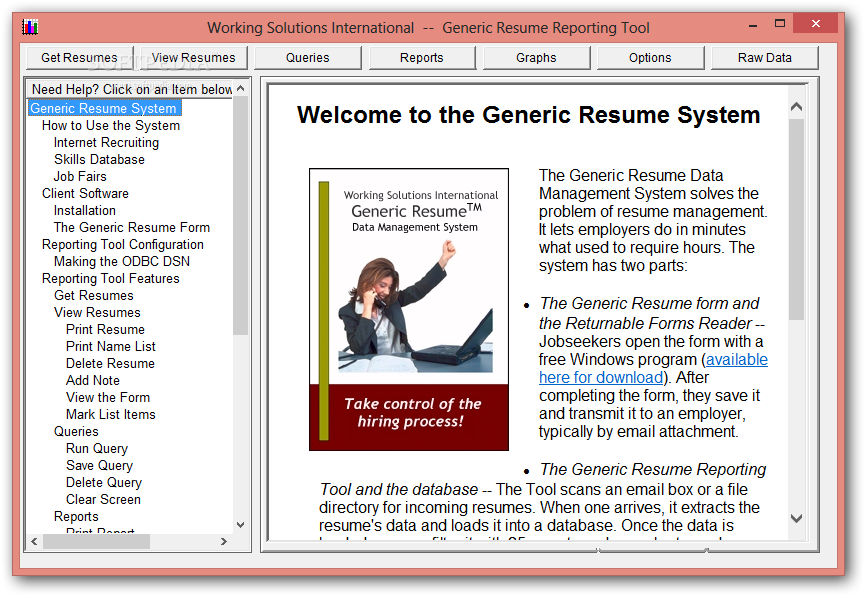Click help tree vertical scrollbar thumb
The height and width of the screenshot is (596, 865).
pos(241,215)
